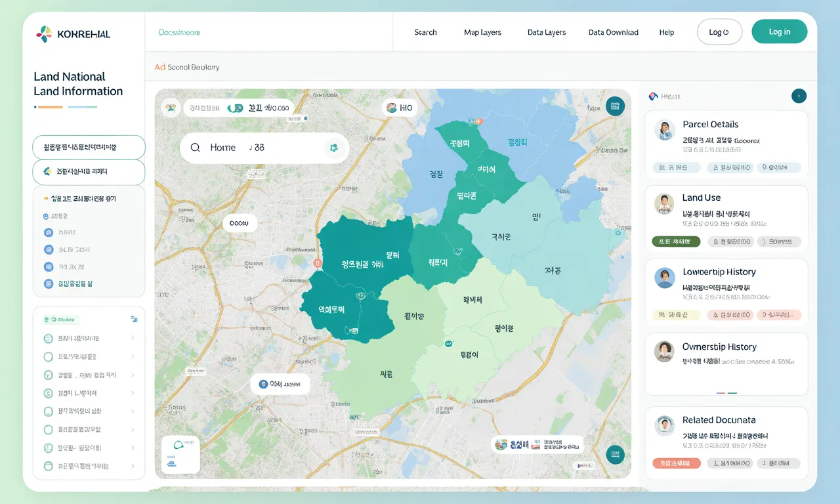Click the Land National Land Information heading

pos(78,84)
